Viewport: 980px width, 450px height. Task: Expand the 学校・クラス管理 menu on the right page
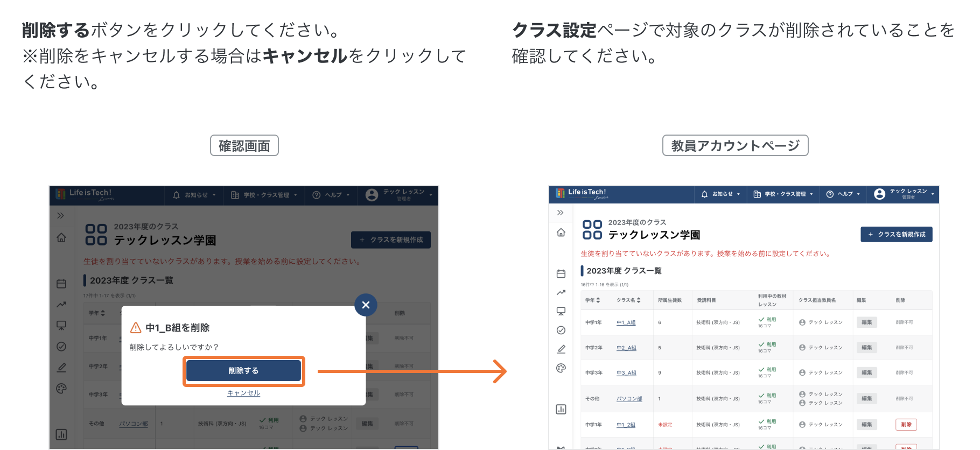783,194
